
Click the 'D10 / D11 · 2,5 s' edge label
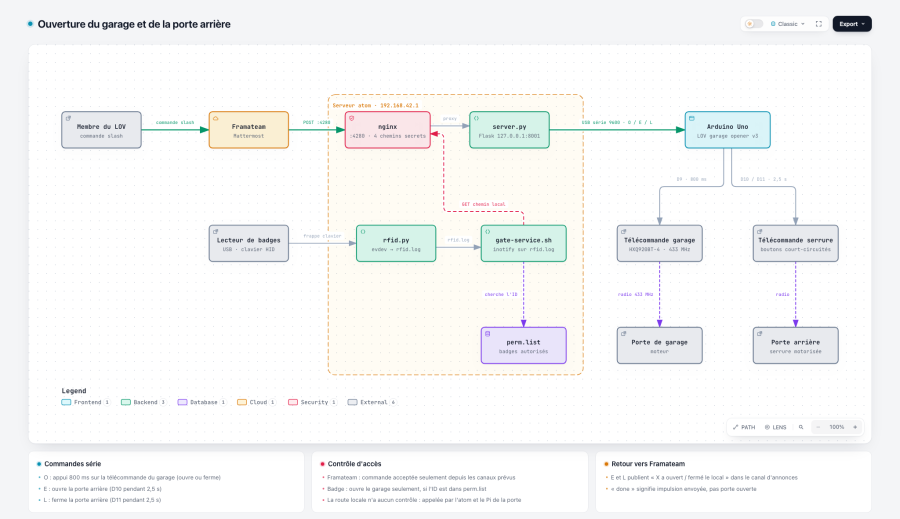point(764,179)
